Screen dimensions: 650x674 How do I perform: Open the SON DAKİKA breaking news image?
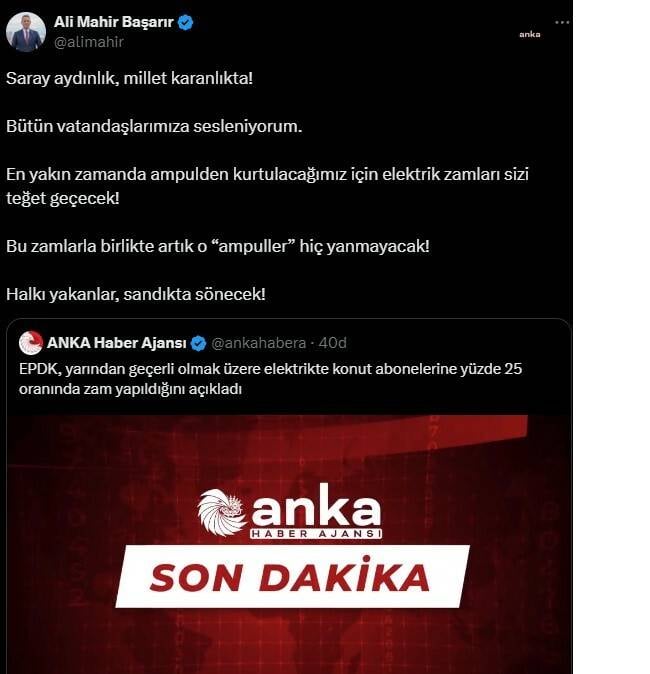[289, 544]
